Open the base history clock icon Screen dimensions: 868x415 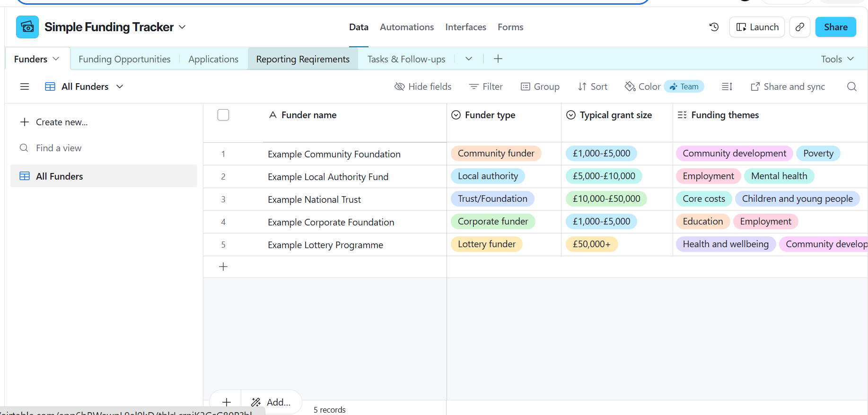(x=714, y=27)
